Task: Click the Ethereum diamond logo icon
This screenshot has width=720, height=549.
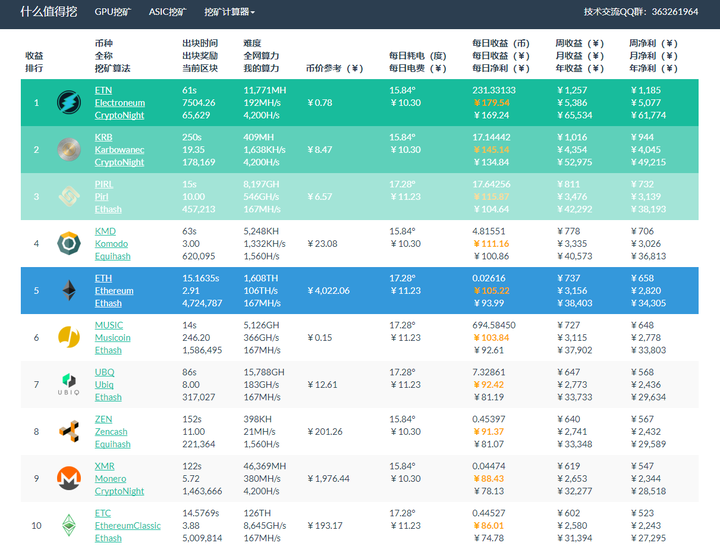Action: point(69,291)
